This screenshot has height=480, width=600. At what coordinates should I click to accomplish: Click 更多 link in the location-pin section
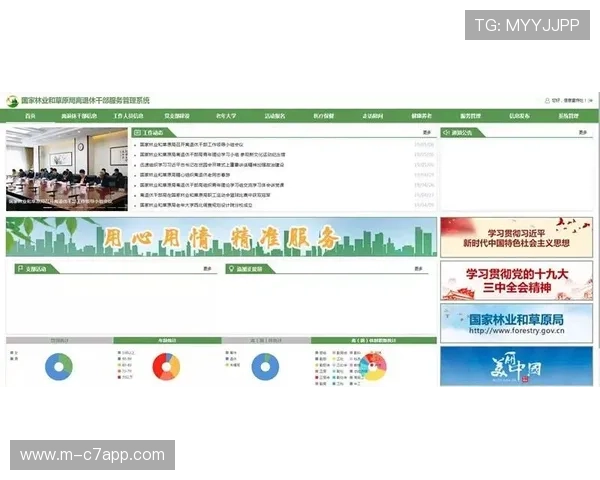click(419, 269)
